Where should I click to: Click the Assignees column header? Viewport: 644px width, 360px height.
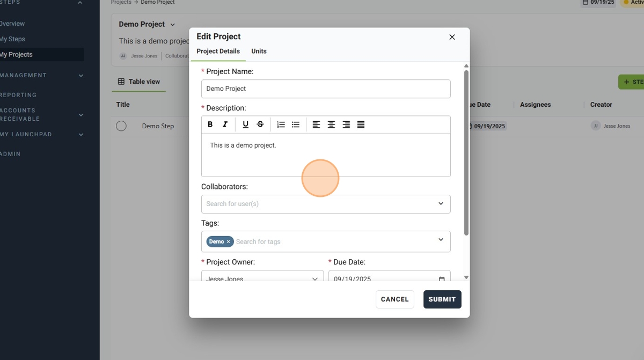pos(535,105)
